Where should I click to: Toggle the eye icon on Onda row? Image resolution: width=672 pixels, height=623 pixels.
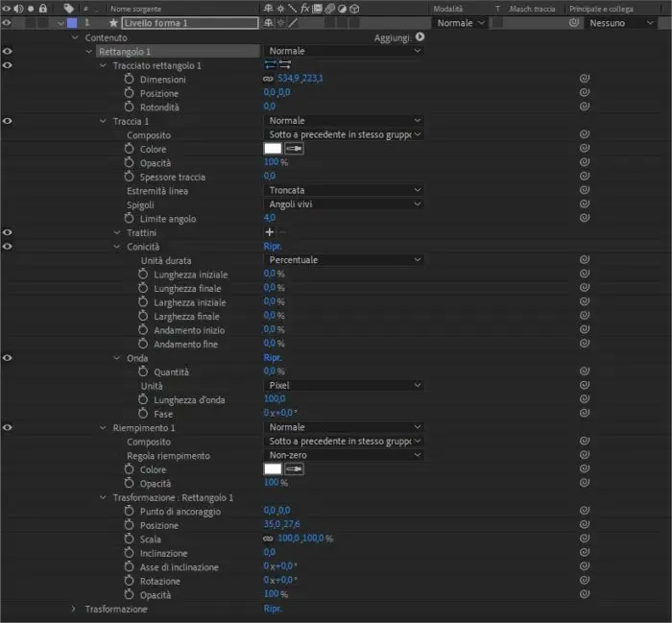tap(7, 358)
